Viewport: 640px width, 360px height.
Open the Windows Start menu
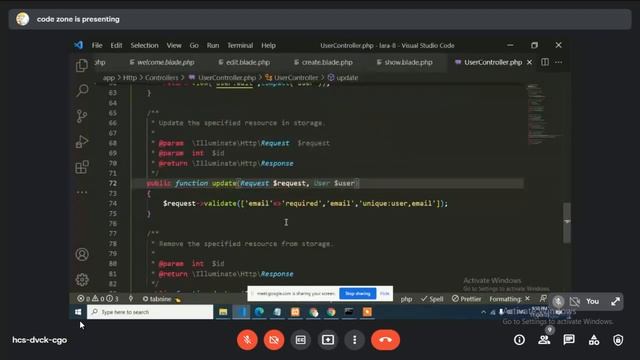(78, 312)
